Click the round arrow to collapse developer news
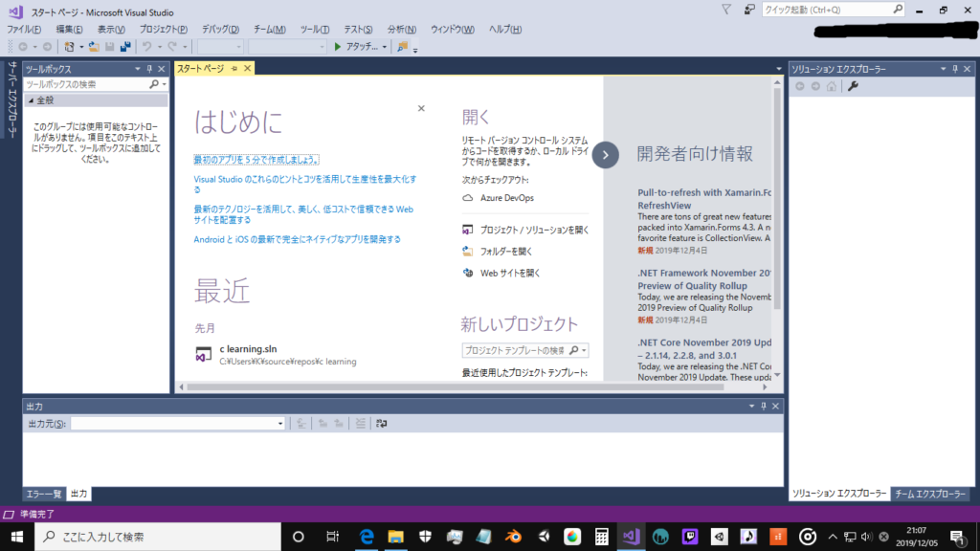This screenshot has width=980, height=551. [605, 155]
